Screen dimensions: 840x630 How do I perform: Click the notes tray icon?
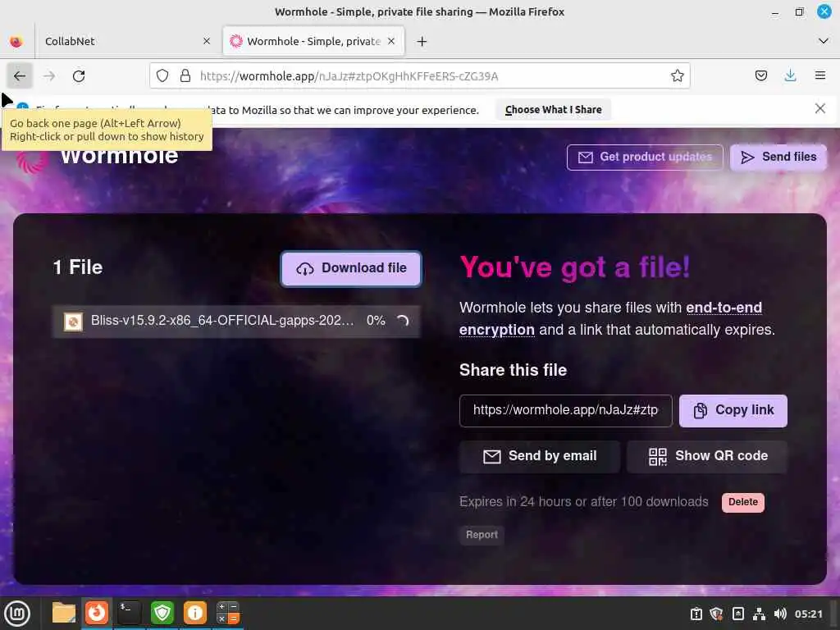pyautogui.click(x=738, y=614)
